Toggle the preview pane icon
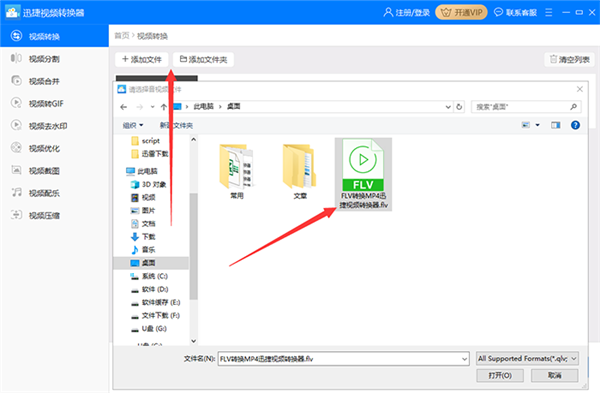 point(556,125)
